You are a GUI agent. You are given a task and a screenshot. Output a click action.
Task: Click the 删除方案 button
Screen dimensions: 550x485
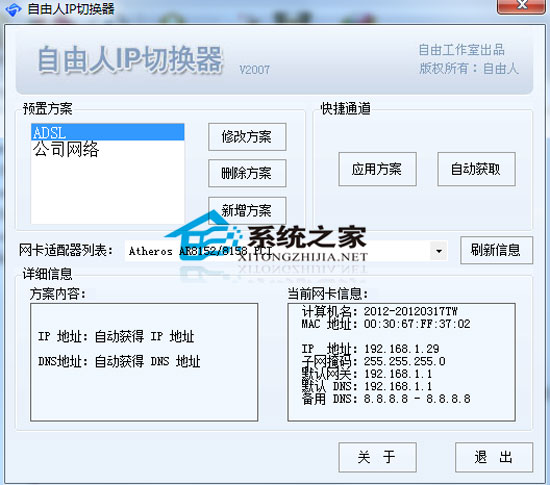point(247,173)
